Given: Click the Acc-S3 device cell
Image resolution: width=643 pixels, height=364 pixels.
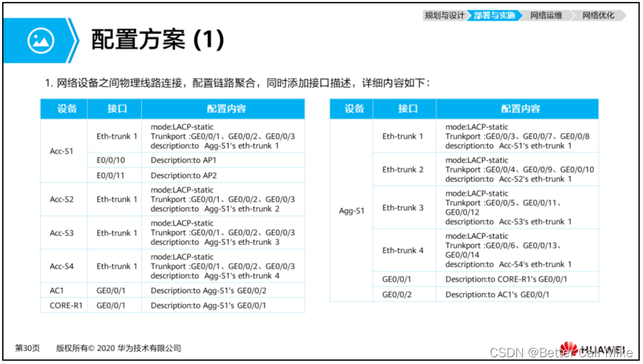Looking at the screenshot, I should (x=65, y=233).
